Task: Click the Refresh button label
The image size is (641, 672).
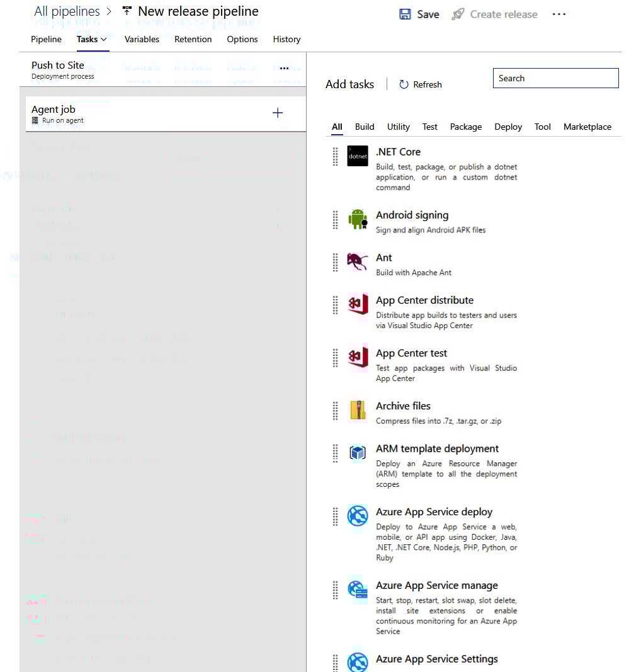Action: click(427, 85)
